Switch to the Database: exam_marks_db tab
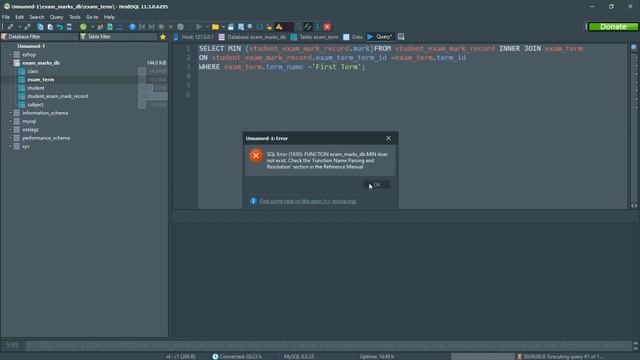The width and height of the screenshot is (640, 360). coord(252,37)
